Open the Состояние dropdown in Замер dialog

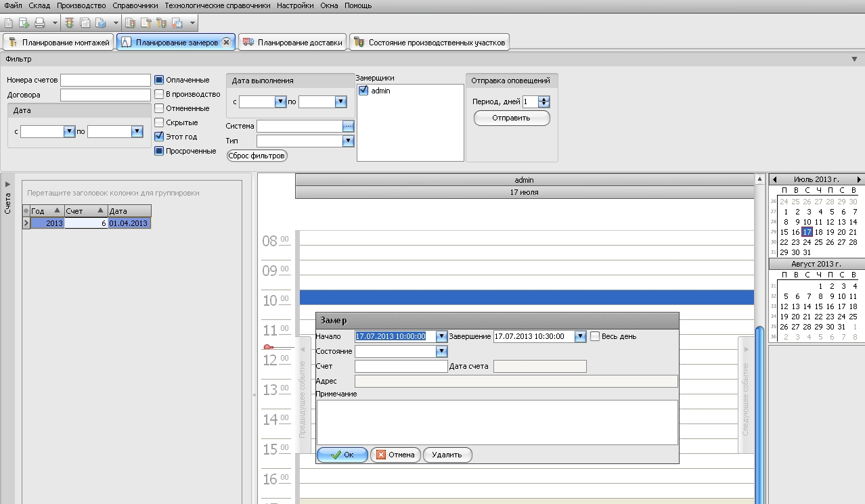441,351
